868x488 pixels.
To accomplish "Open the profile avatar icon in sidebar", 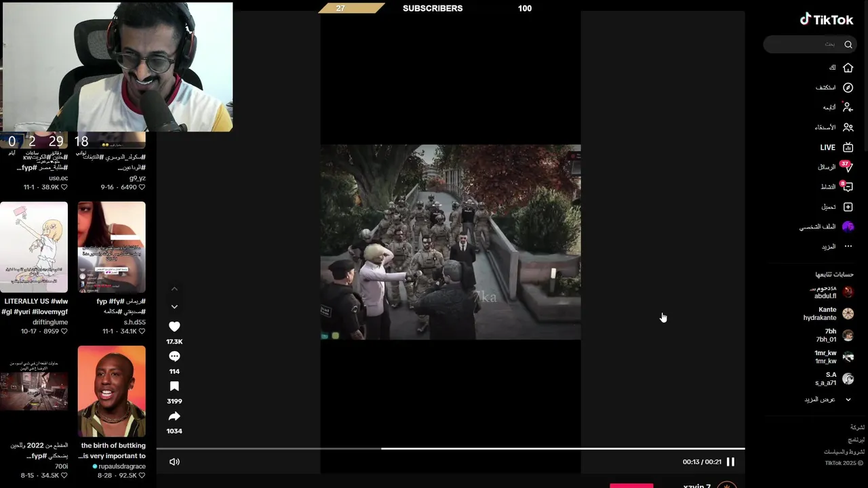I will tap(848, 226).
